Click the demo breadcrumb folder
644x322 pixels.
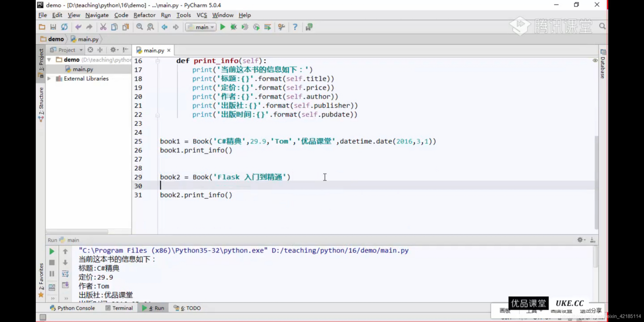click(x=52, y=39)
